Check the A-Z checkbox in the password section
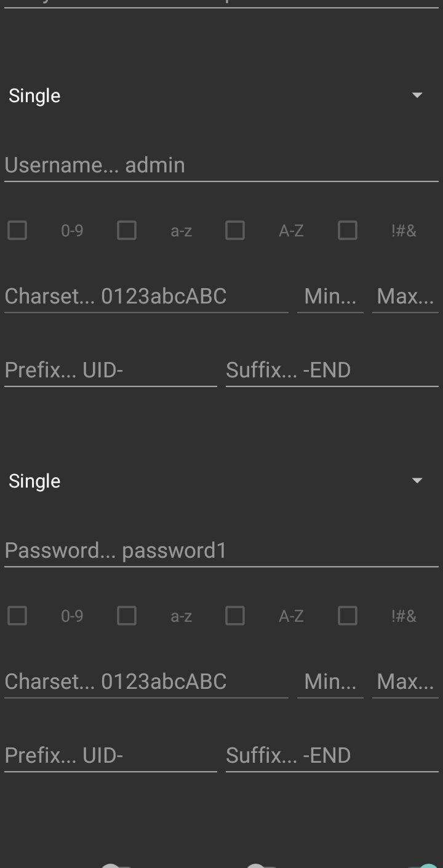The image size is (443, 868). coord(235,616)
